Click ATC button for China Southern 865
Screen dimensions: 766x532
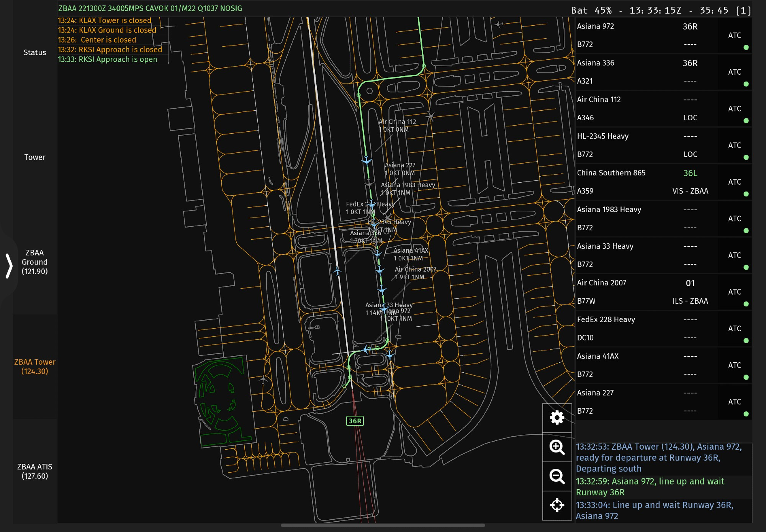point(735,182)
